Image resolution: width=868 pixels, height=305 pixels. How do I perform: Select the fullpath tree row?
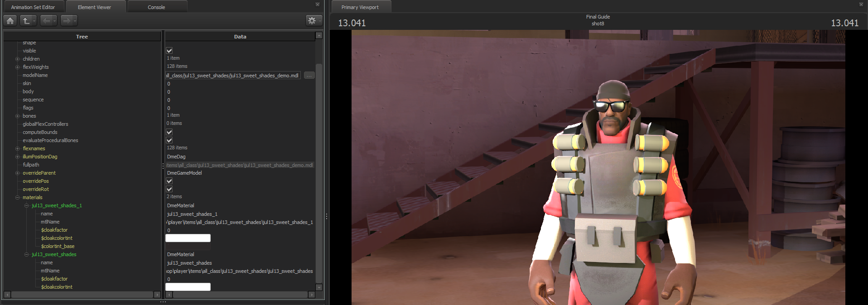31,165
